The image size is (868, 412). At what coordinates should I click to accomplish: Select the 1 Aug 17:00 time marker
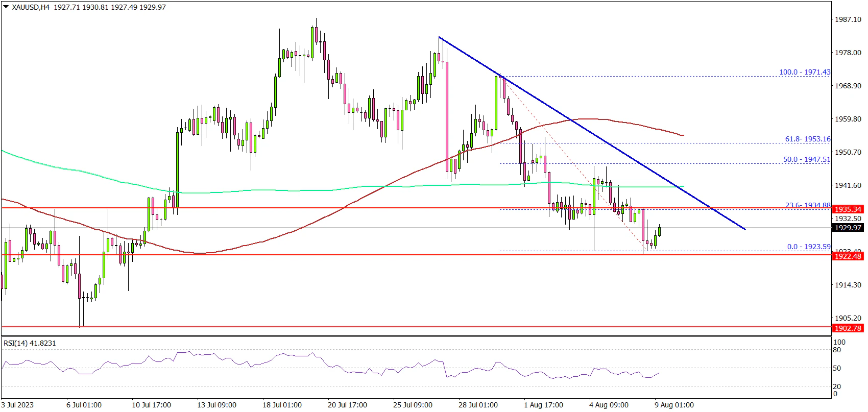point(543,405)
